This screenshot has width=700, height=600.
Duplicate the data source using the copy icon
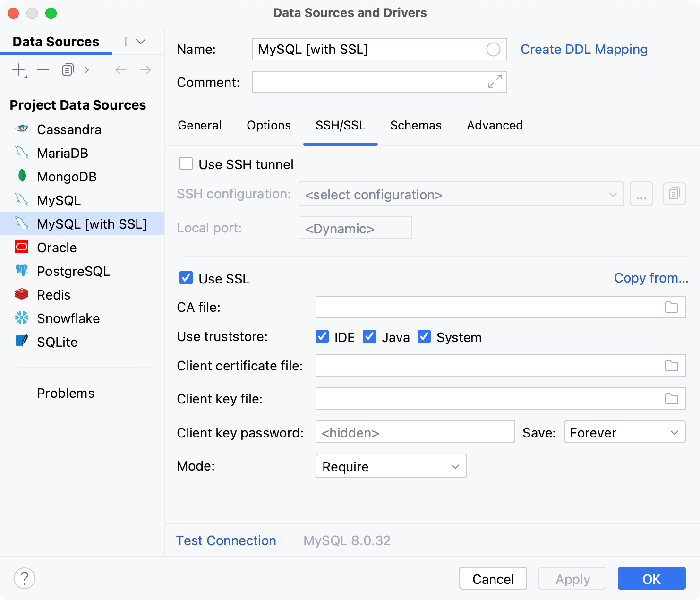tap(67, 69)
